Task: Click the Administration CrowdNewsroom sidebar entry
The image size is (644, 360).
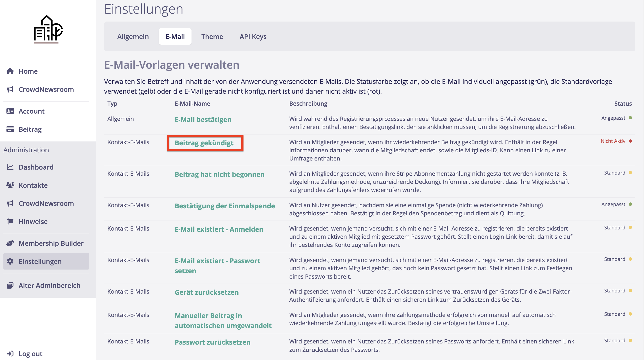Action: tap(46, 203)
